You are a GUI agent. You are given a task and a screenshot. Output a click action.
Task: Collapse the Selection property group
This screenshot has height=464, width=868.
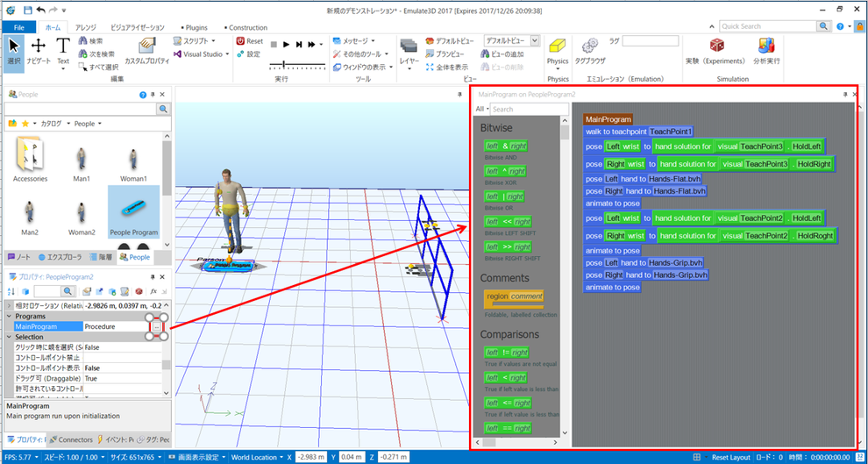(9, 337)
